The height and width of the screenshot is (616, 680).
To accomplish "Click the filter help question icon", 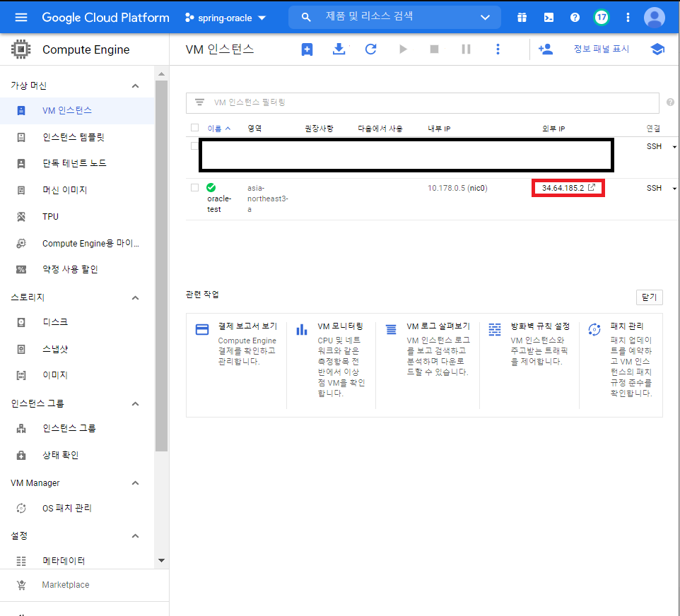I will coord(670,102).
